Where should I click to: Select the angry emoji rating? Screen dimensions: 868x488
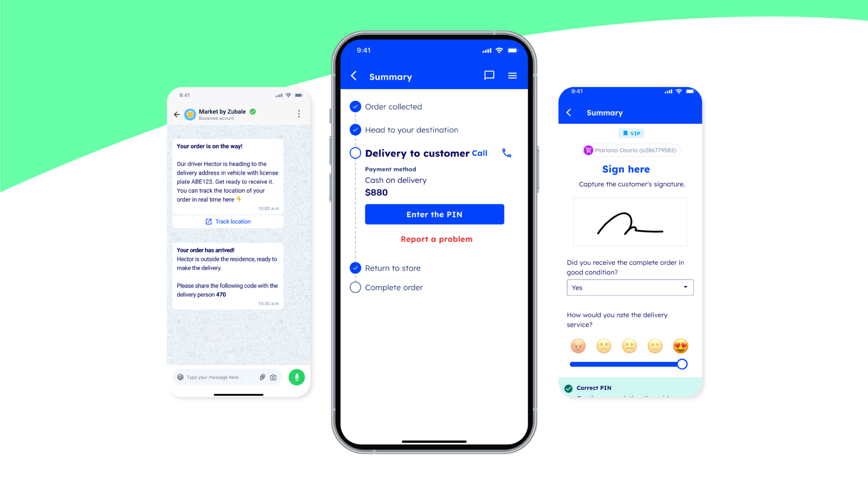click(x=578, y=346)
